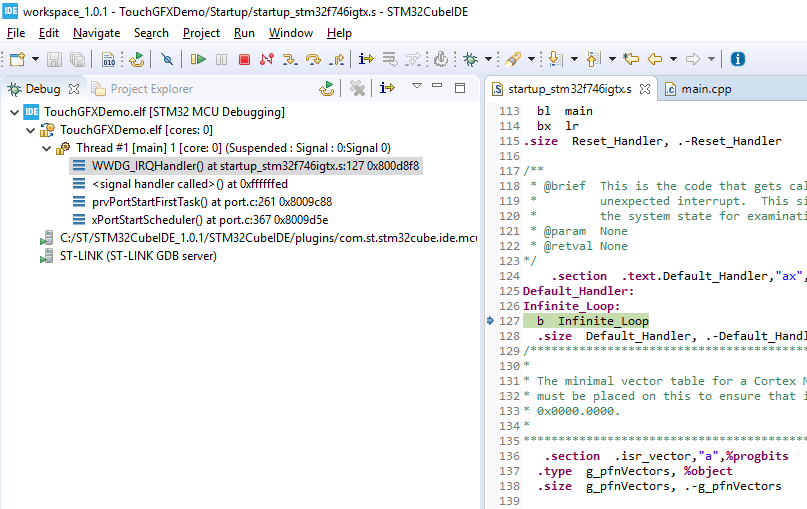Toggle Instruction Stepping in Debug view toolbar
807x509 pixels.
[x=387, y=89]
